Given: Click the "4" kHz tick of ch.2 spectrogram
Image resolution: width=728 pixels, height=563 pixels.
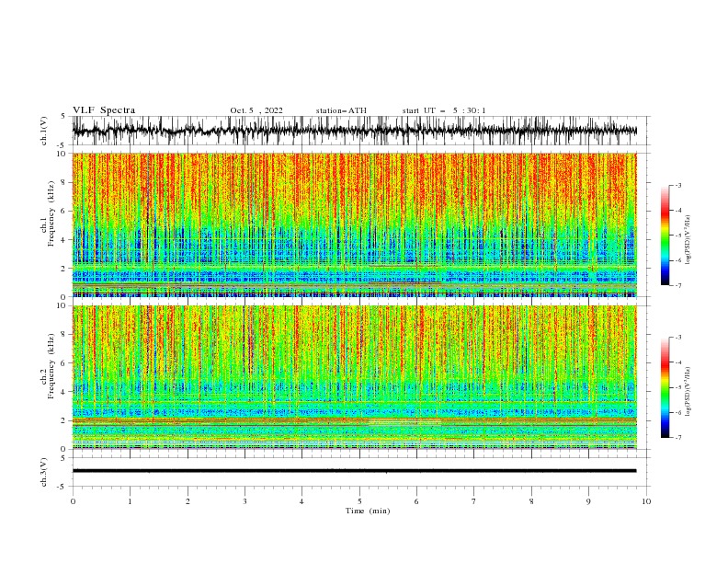Looking at the screenshot, I should (x=64, y=392).
